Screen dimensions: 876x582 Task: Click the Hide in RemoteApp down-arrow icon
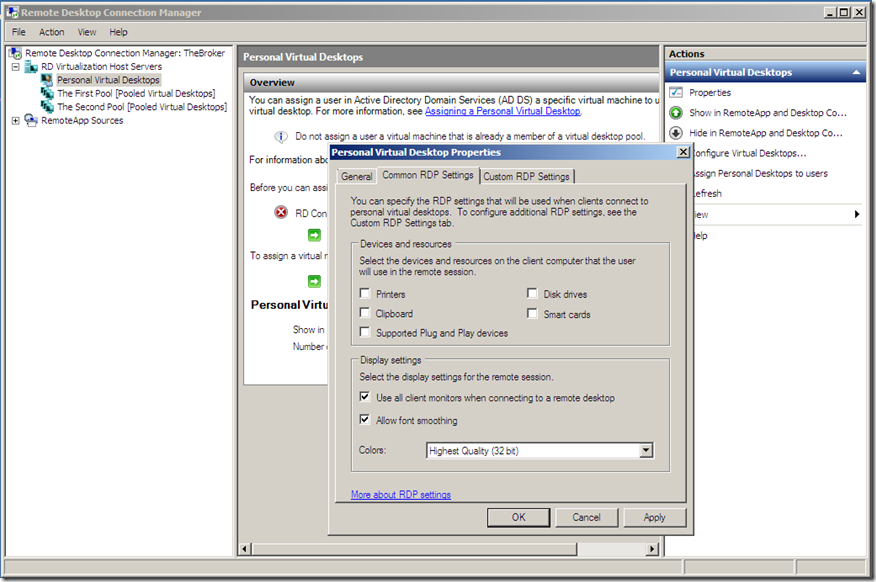(x=676, y=131)
